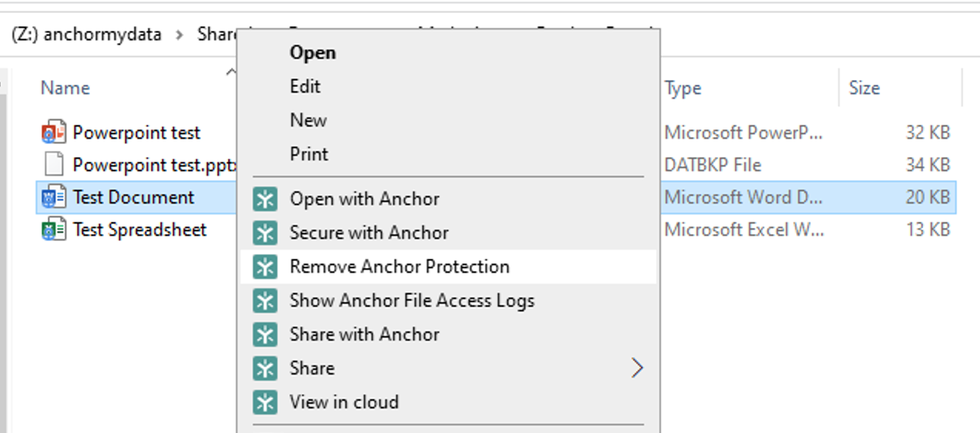Click the Anchor icon beside Remove Anchor Protection

[265, 267]
